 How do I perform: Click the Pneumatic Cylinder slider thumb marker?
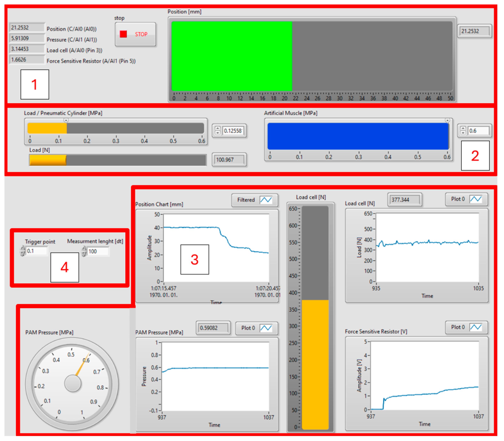[66, 120]
